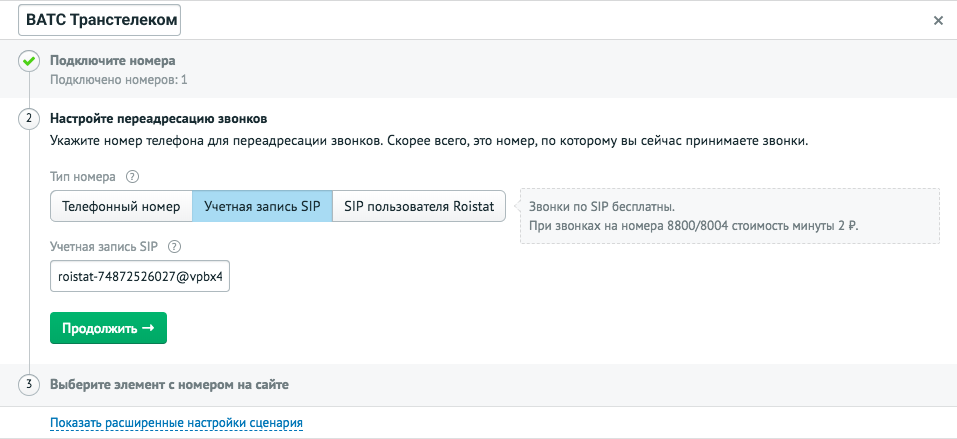The width and height of the screenshot is (957, 439).
Task: Click the step 3 number circle
Action: (x=29, y=385)
